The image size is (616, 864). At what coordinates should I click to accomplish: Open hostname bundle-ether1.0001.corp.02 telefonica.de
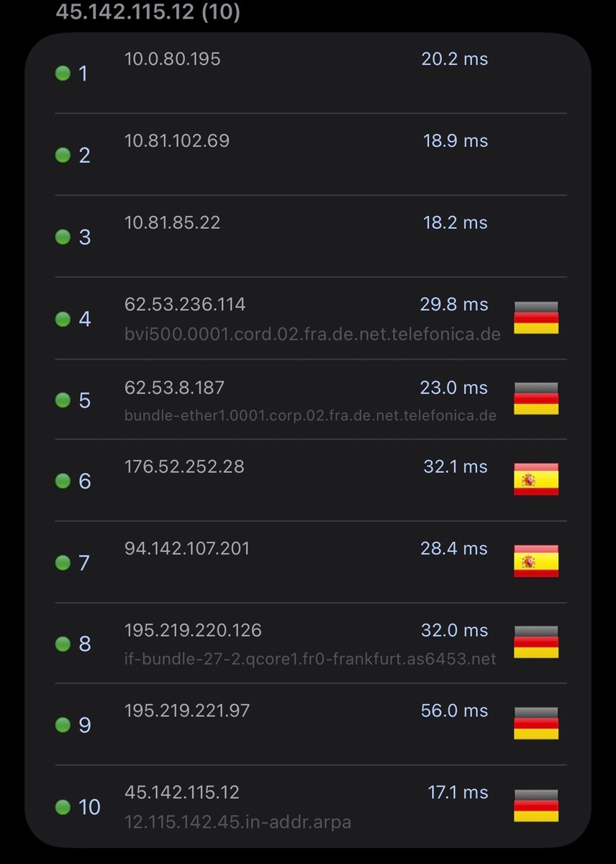point(310,415)
